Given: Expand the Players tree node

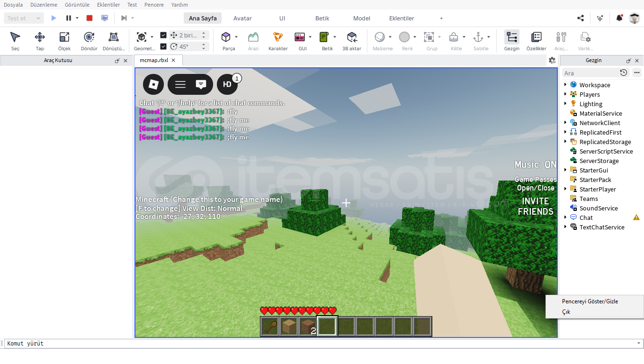Looking at the screenshot, I should click(565, 94).
